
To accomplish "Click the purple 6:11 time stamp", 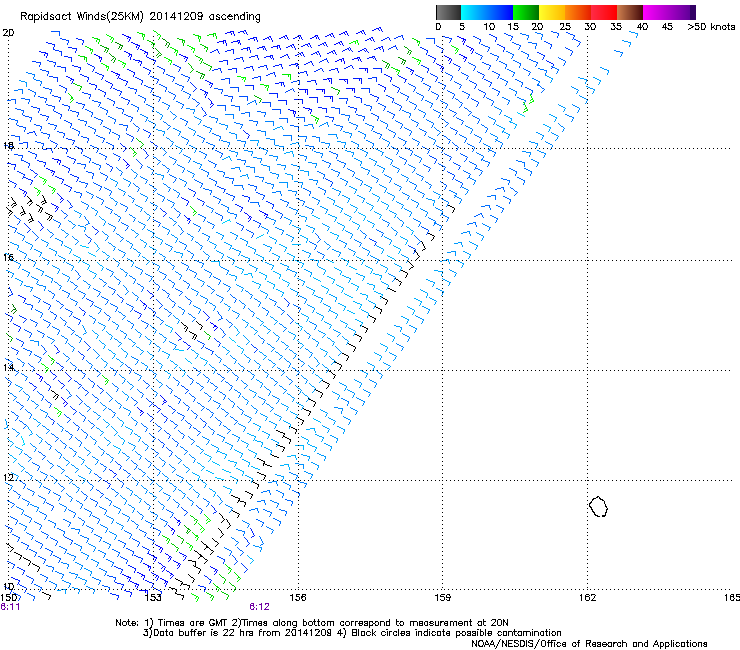I will [x=10, y=607].
